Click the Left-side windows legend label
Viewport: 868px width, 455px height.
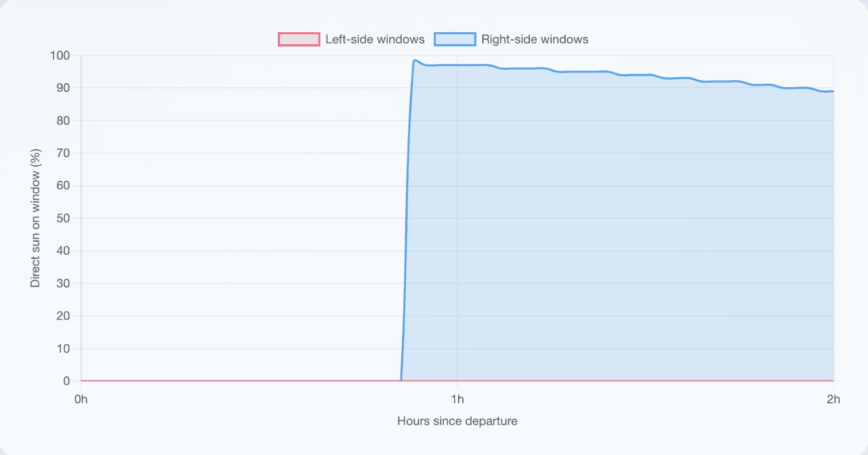click(x=375, y=40)
